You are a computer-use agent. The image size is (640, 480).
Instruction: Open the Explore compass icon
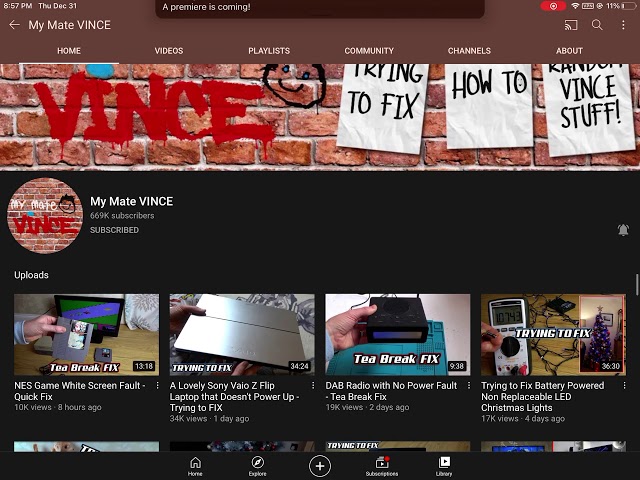coord(258,466)
